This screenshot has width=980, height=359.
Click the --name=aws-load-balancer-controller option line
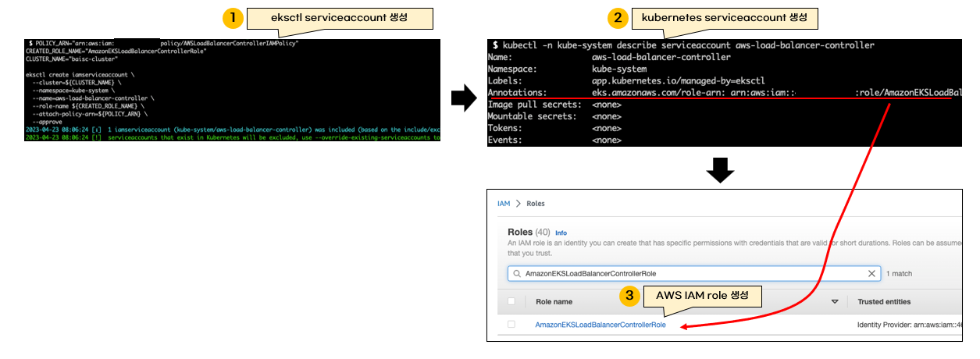(93, 99)
